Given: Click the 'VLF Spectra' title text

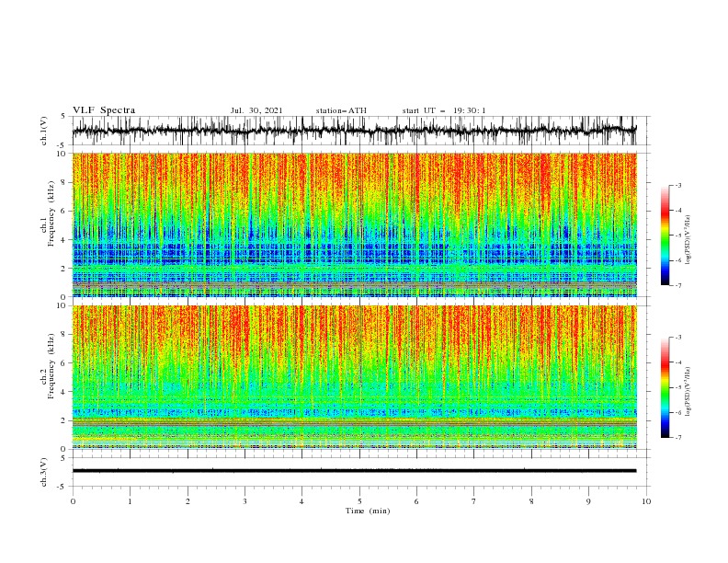Looking at the screenshot, I should [104, 110].
